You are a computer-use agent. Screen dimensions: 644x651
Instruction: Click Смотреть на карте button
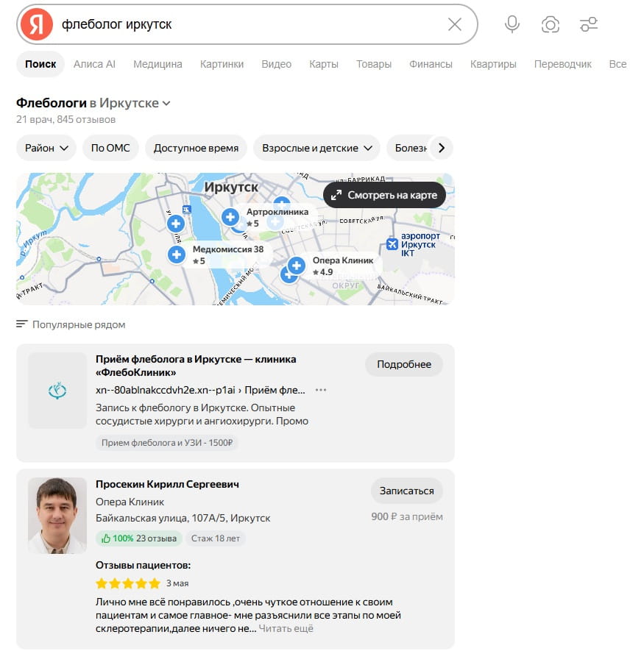[x=384, y=195]
